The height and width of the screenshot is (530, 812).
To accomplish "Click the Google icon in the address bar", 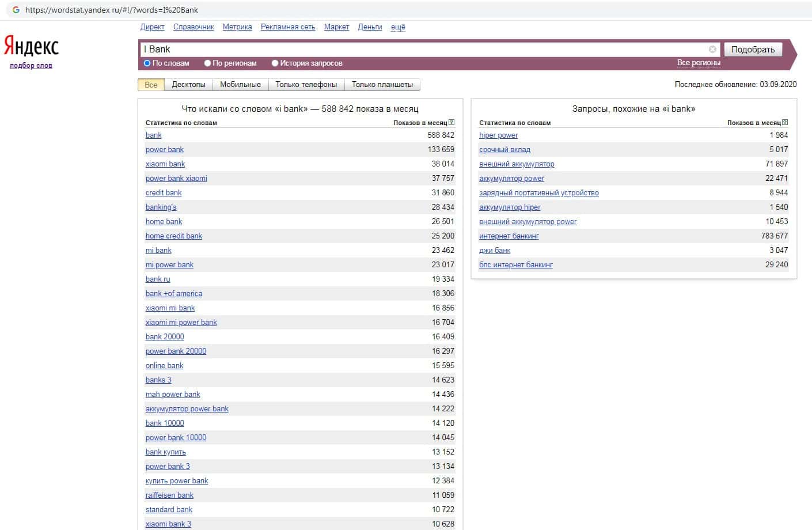I will 16,10.
